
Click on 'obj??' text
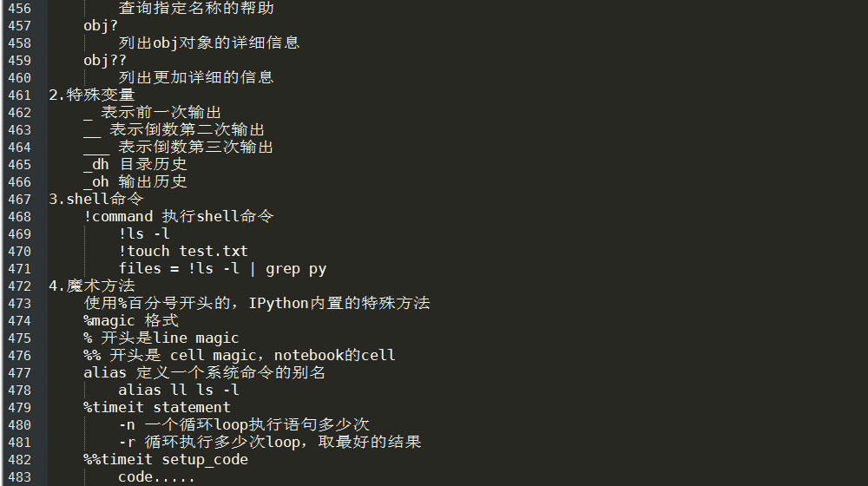click(x=105, y=61)
